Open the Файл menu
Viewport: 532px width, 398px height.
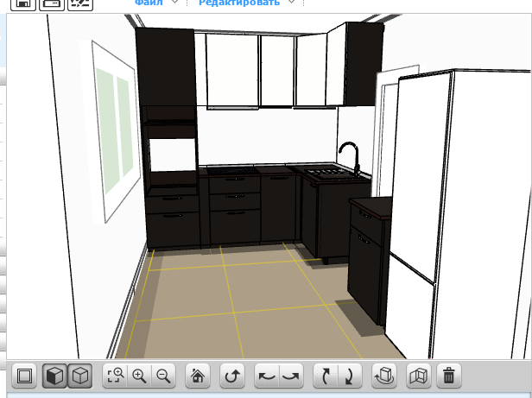147,3
